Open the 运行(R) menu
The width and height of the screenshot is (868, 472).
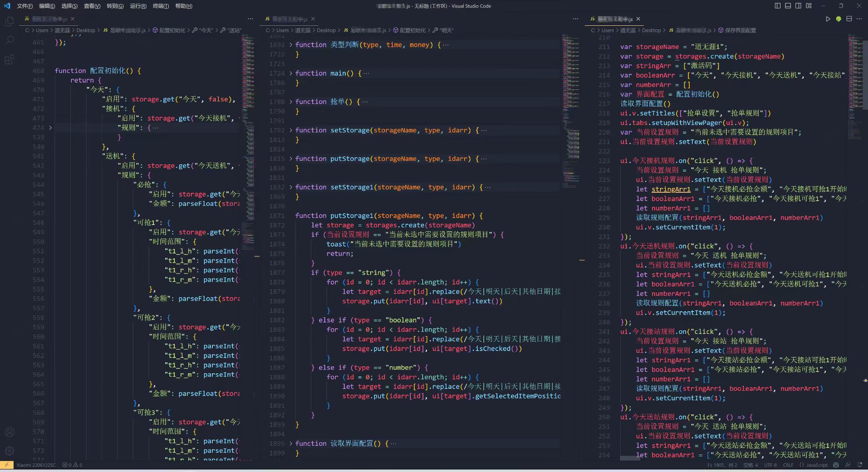(x=138, y=6)
